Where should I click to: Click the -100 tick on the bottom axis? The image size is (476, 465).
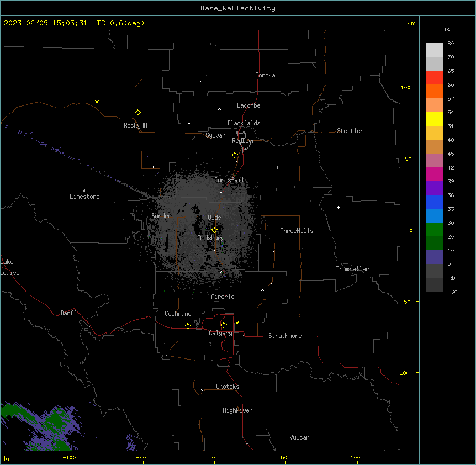[x=69, y=457]
